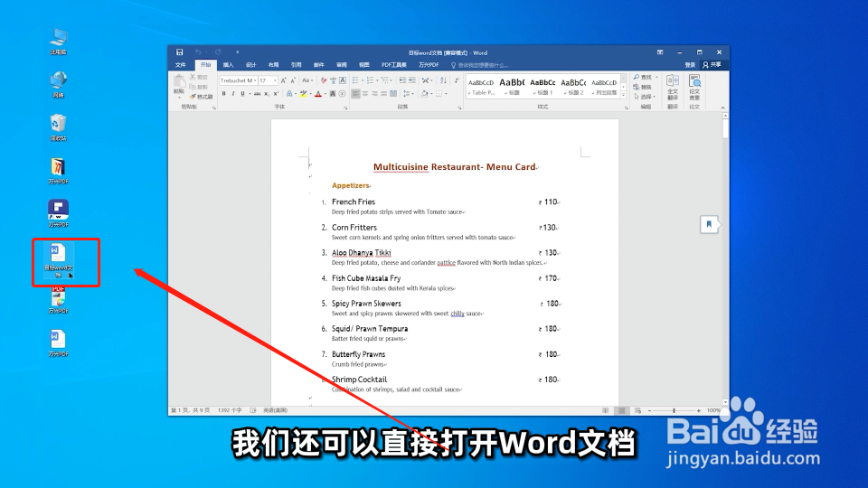Increase font size with the larger A icon
The image size is (868, 488).
283,80
